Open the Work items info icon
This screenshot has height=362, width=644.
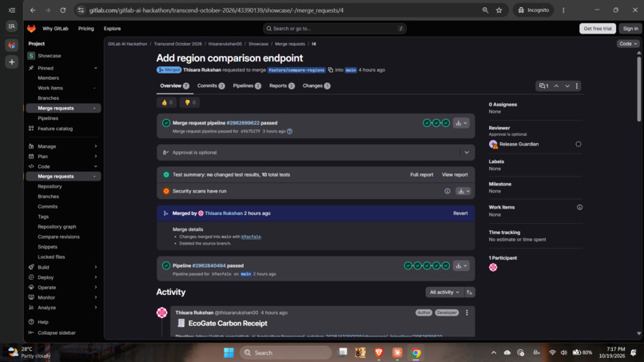click(579, 208)
